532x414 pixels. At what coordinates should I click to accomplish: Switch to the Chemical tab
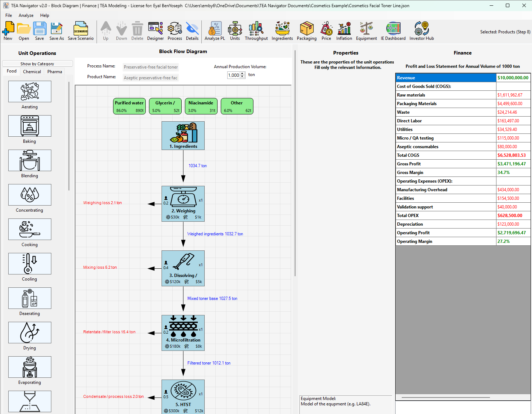pyautogui.click(x=32, y=71)
